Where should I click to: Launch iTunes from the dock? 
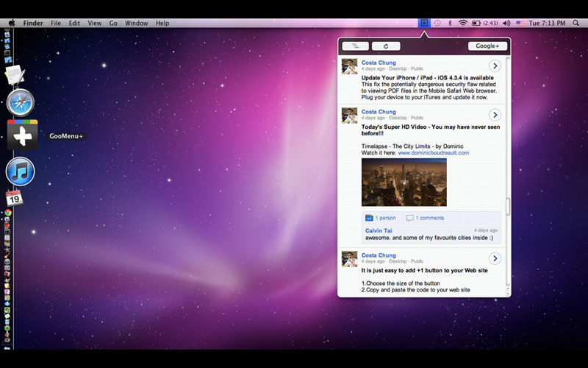pyautogui.click(x=21, y=171)
